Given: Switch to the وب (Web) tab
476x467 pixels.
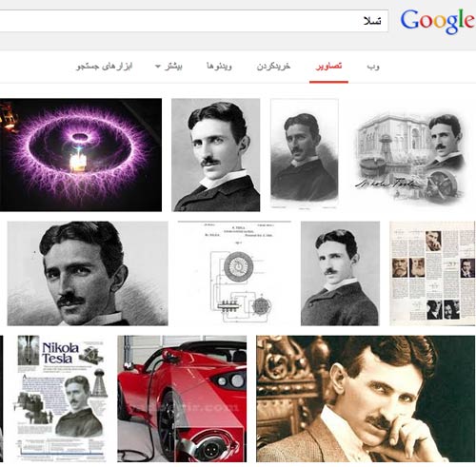Looking at the screenshot, I should [373, 67].
